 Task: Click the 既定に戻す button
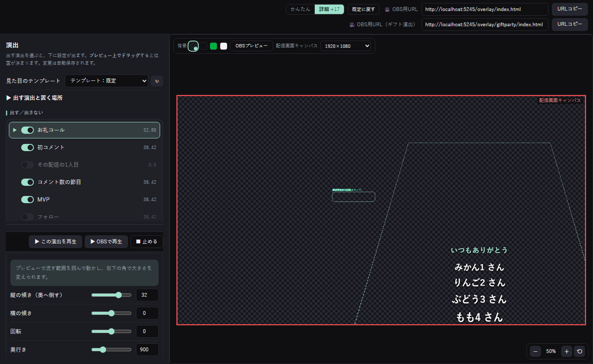pyautogui.click(x=363, y=9)
